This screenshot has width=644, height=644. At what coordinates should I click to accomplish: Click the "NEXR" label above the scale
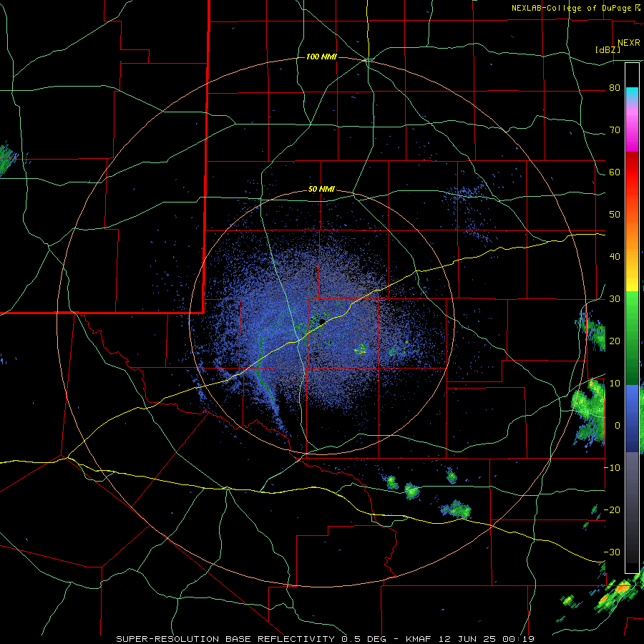[x=629, y=43]
